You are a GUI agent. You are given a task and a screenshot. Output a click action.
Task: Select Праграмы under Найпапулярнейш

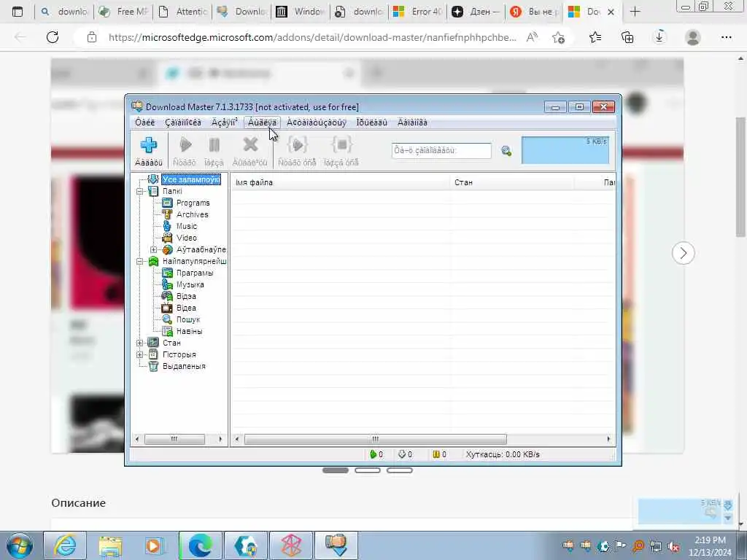(194, 273)
